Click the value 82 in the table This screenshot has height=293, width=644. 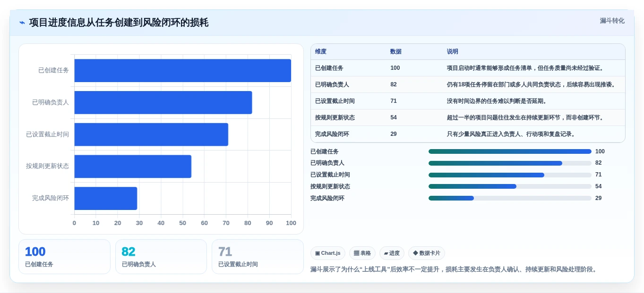(394, 84)
